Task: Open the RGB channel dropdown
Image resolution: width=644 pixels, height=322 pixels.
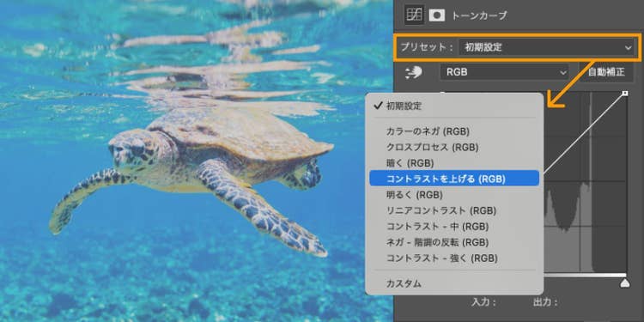Action: coord(505,72)
